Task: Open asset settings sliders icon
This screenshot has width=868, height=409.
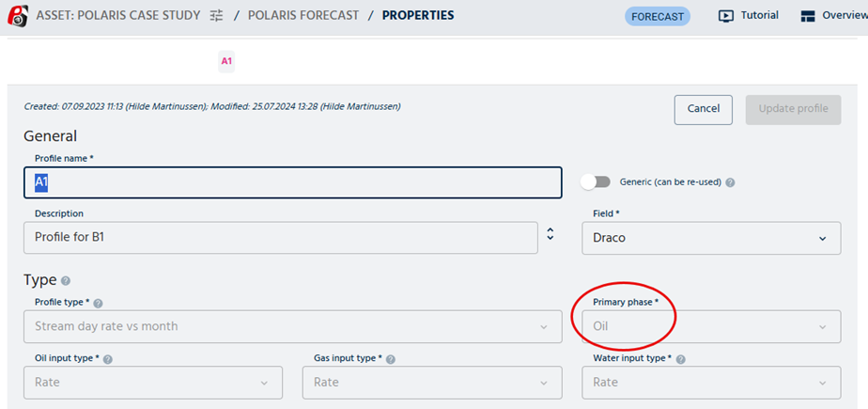Action: point(217,16)
